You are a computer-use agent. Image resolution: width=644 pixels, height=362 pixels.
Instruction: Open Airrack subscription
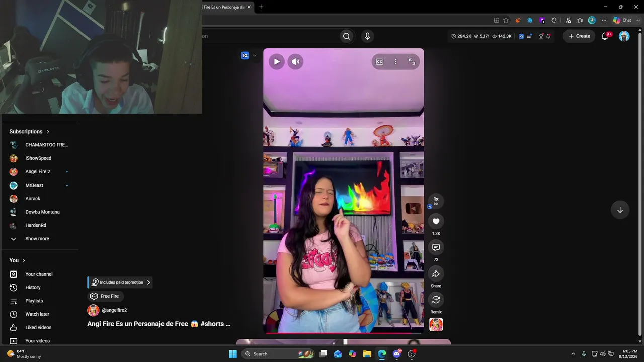[40, 199]
